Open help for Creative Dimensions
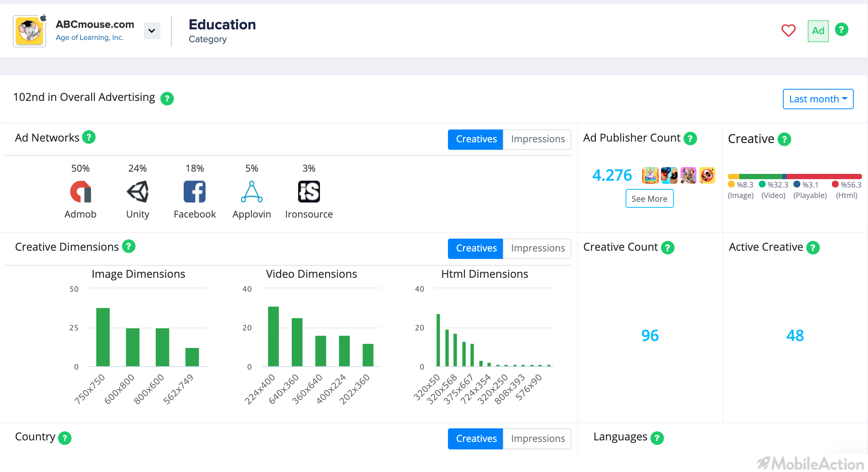This screenshot has width=868, height=472. (x=129, y=247)
